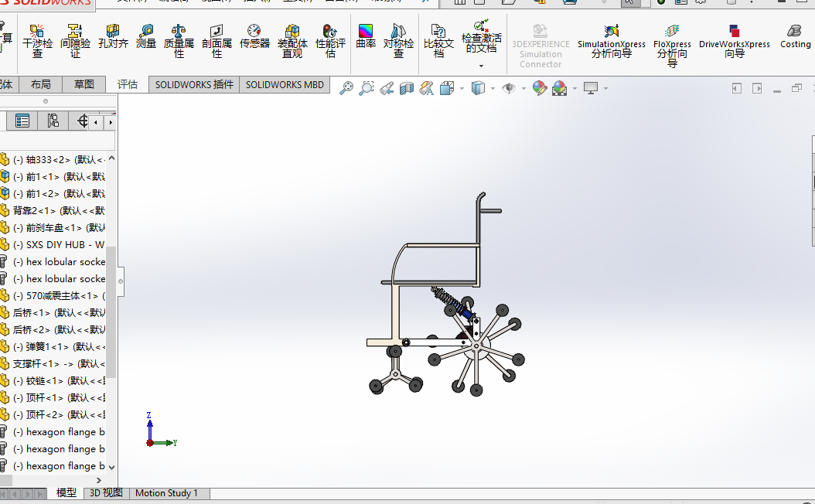Open Clearance Verification (间隙验证)
The image size is (815, 504).
[75, 40]
